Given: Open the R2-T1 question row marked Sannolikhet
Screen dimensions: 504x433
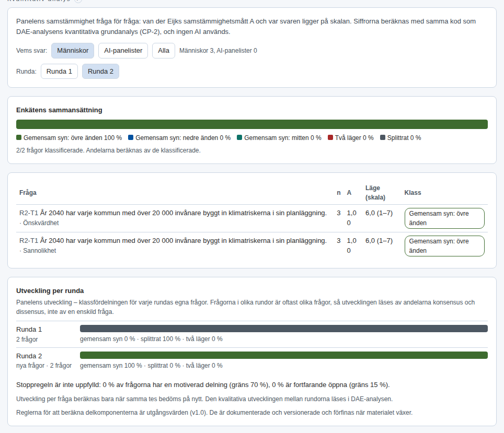Looking at the screenshot, I should 252,246.
